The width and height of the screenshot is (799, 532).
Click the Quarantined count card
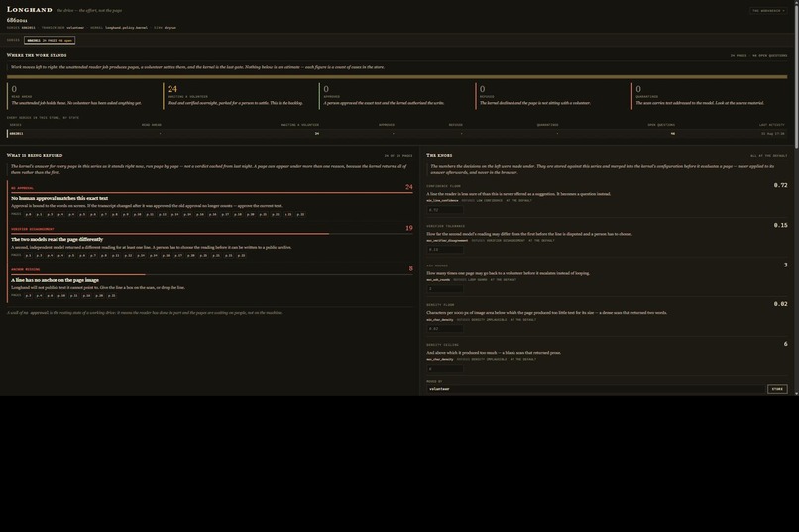point(710,96)
